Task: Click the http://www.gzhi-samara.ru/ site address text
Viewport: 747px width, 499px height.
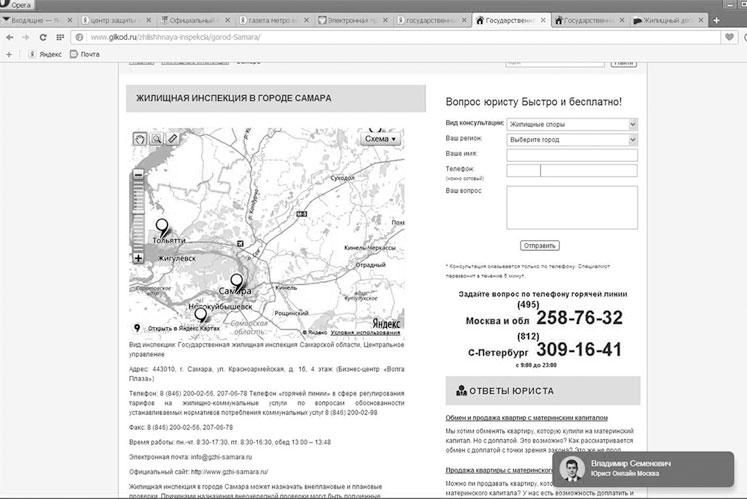Action: [x=230, y=472]
